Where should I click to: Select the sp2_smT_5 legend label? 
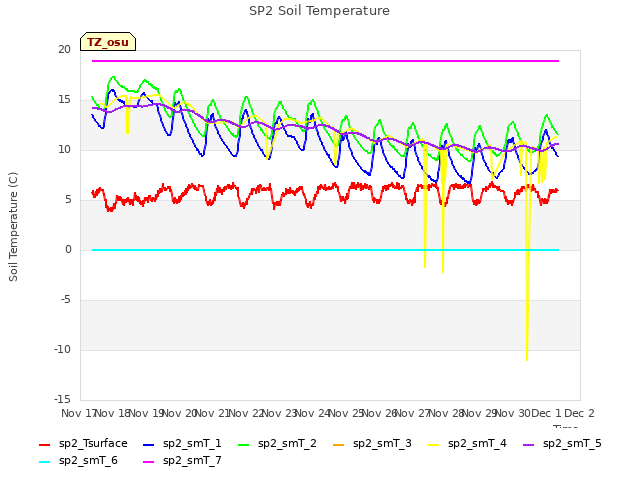(x=572, y=444)
